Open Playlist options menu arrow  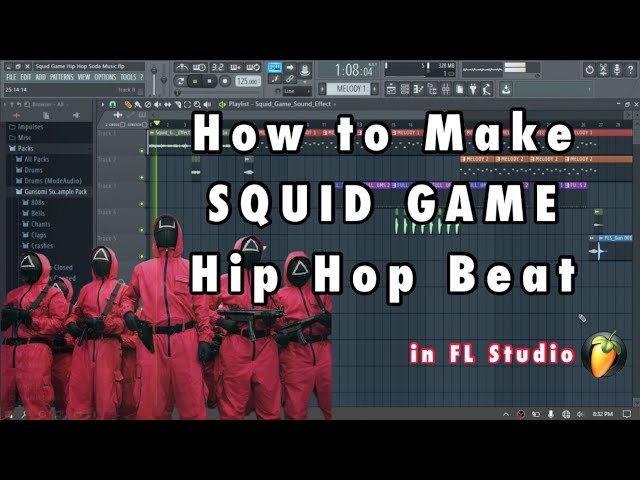pos(103,104)
